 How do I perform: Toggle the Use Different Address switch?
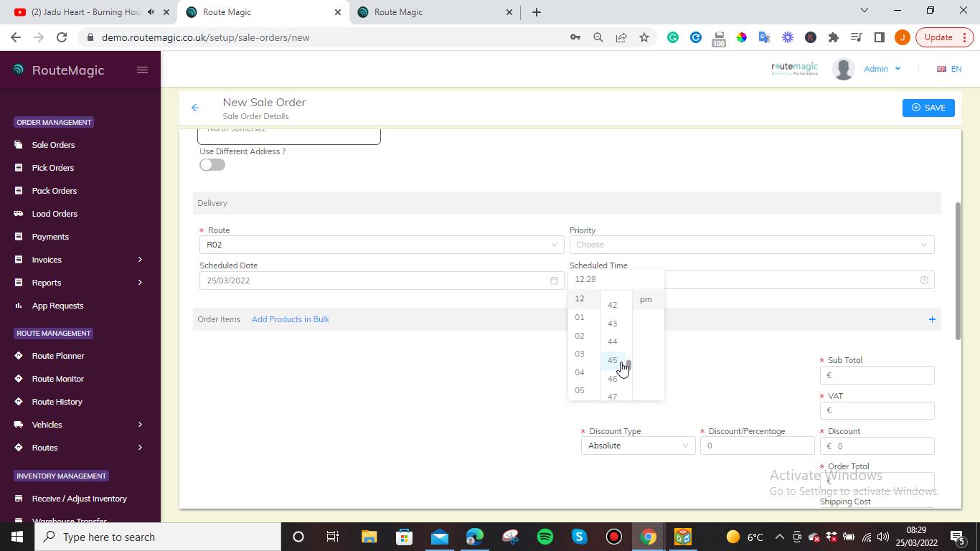(x=212, y=164)
